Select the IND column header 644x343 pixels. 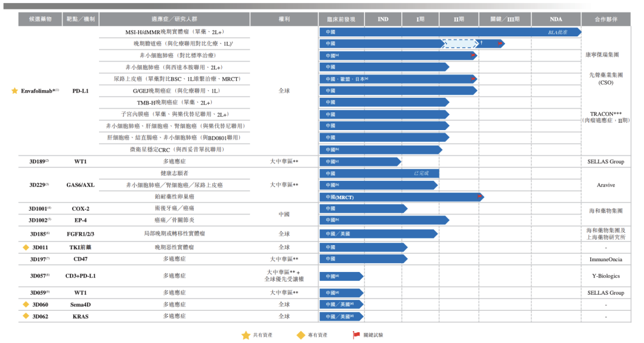[383, 19]
